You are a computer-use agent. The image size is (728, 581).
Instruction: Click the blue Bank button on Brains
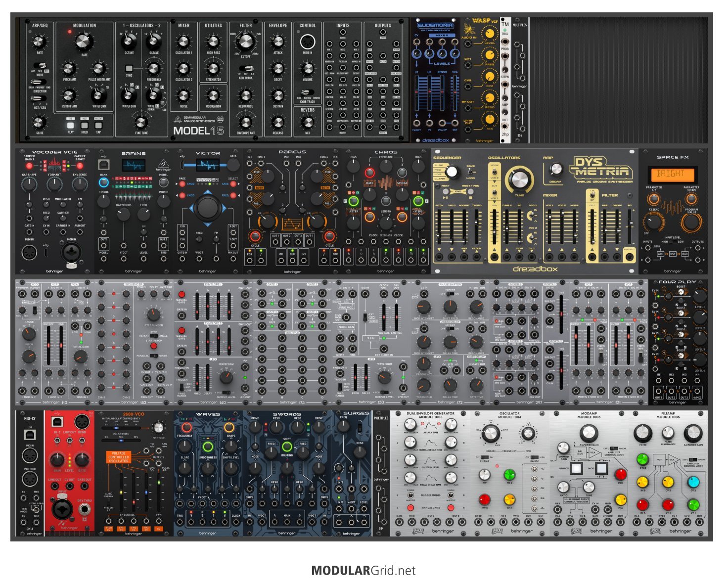point(104,183)
